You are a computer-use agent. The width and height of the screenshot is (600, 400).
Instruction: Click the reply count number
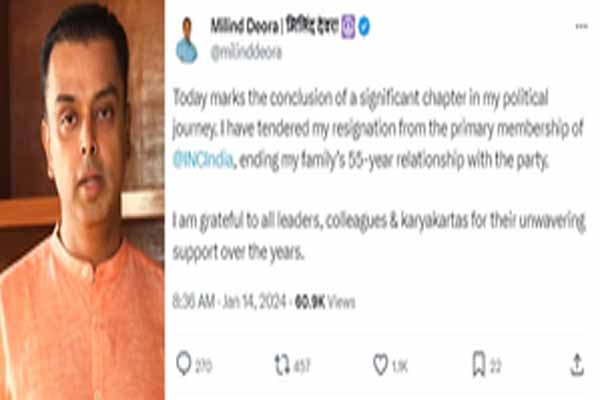[203, 366]
